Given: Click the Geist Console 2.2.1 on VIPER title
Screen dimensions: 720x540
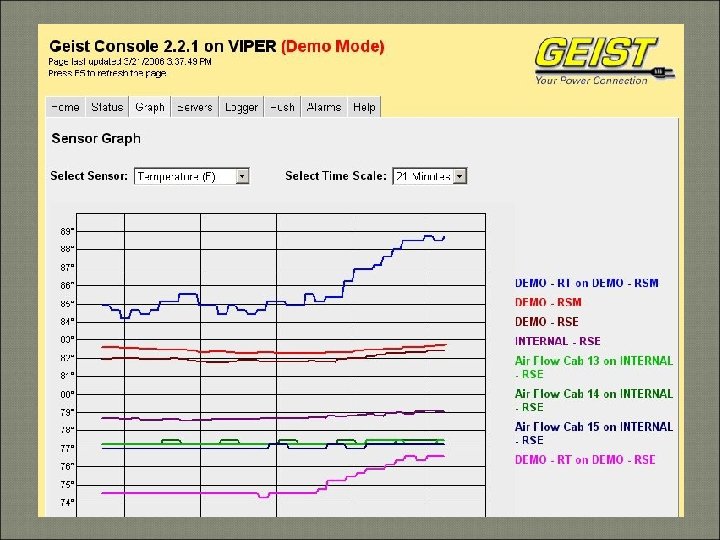Looking at the screenshot, I should point(163,46).
